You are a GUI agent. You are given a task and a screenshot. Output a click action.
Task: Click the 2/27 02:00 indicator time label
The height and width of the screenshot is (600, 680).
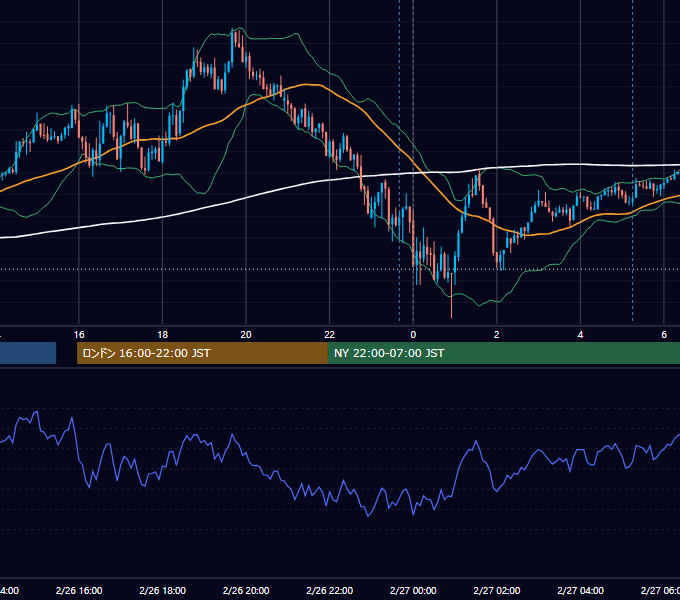(x=497, y=590)
